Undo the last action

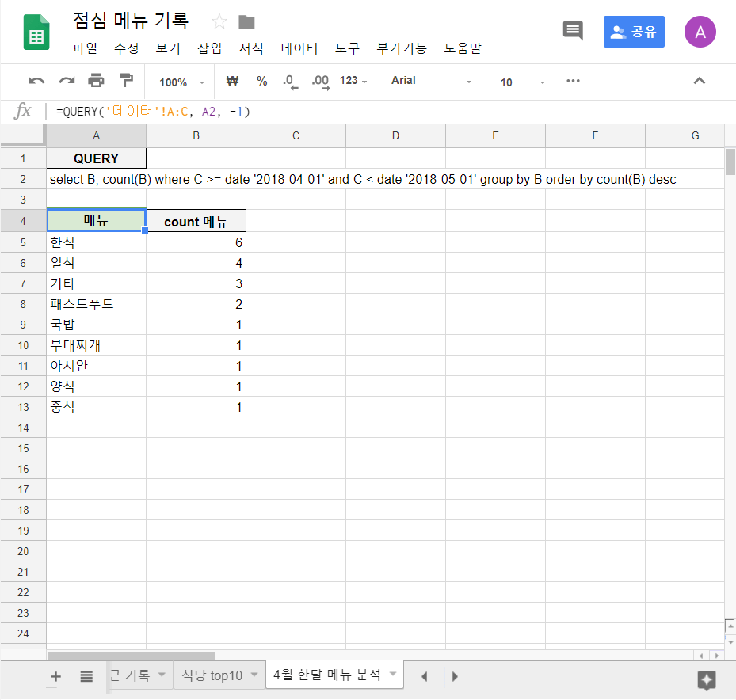(35, 81)
